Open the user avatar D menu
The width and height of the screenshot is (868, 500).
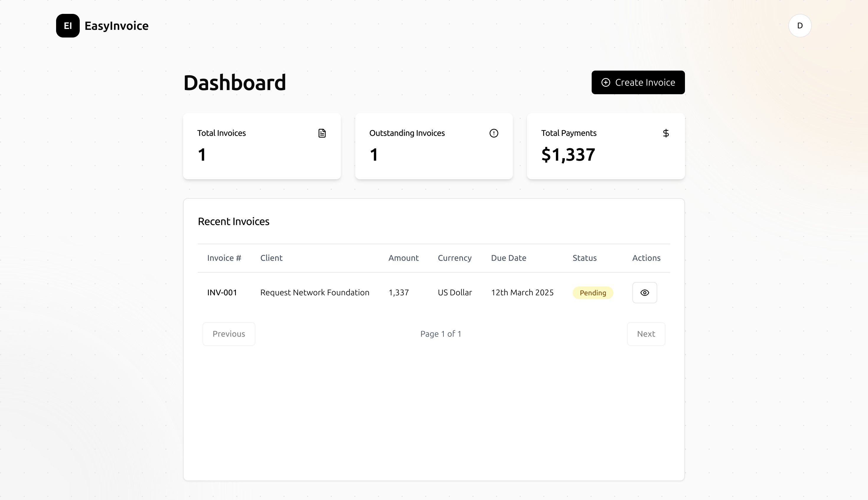coord(799,26)
